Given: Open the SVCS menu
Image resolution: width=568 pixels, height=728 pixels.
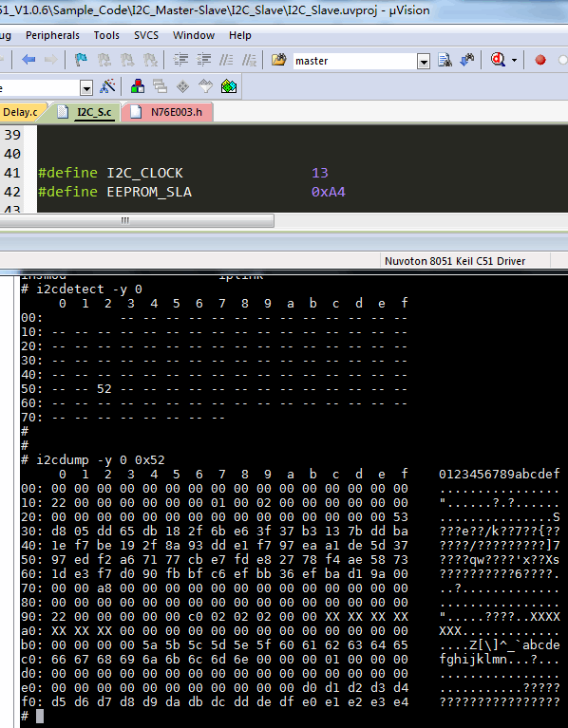Looking at the screenshot, I should click(146, 35).
